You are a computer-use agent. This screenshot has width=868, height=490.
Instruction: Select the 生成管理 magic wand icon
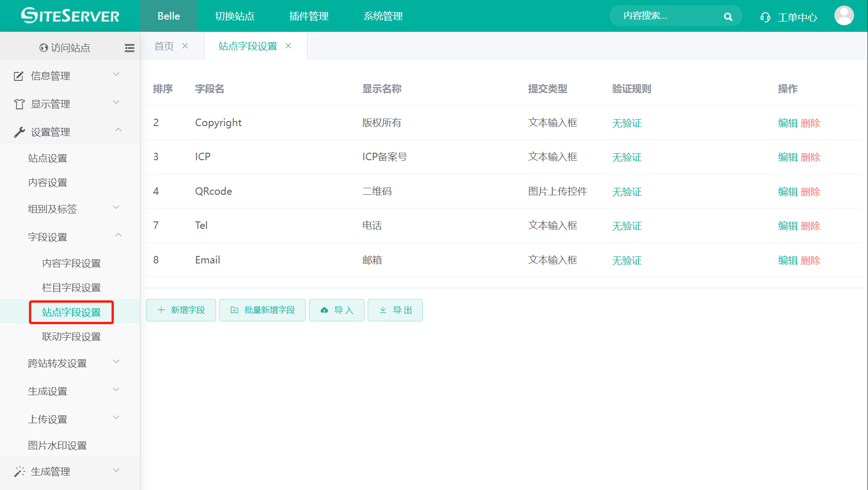tap(19, 471)
